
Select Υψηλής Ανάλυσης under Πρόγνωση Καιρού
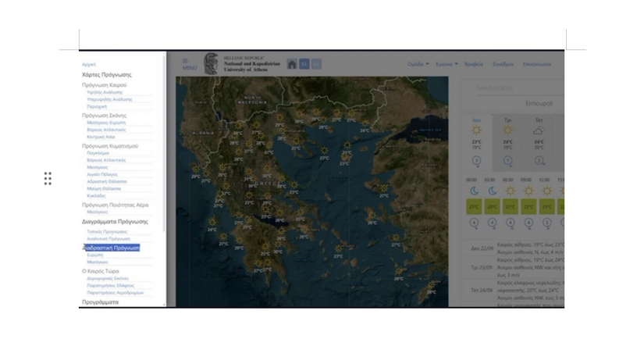(x=105, y=92)
